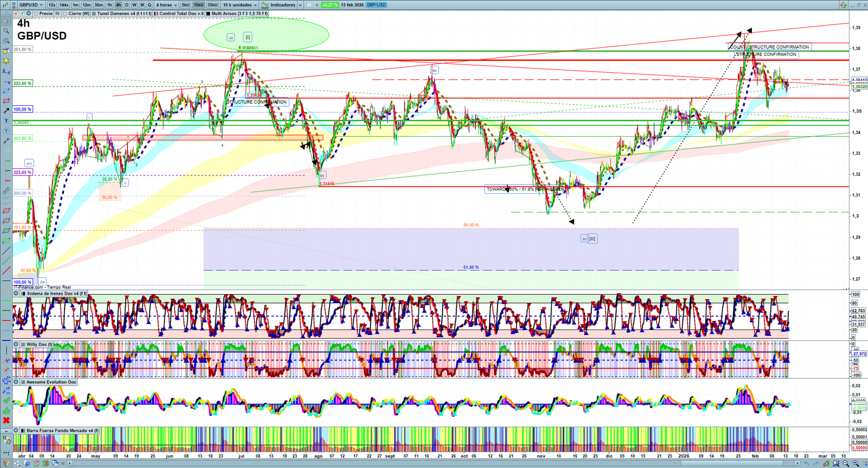Toggle the Cierre (W) checkbox
The image size is (868, 468).
[x=65, y=14]
